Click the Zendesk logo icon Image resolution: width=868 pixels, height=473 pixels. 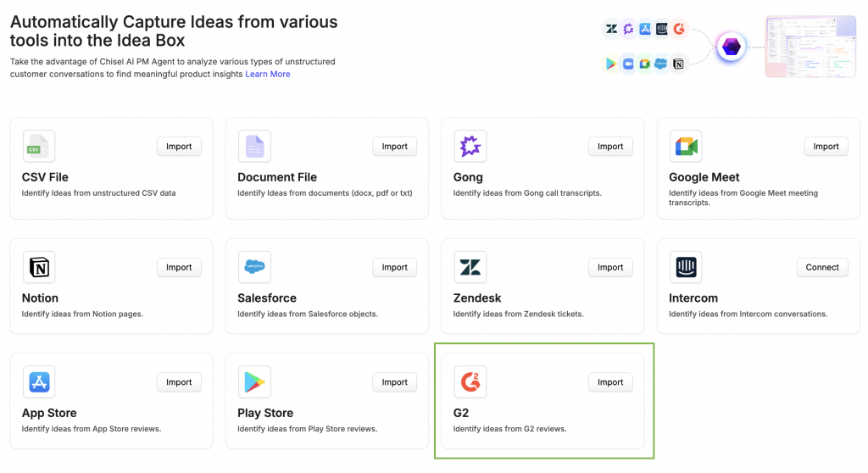pyautogui.click(x=470, y=267)
